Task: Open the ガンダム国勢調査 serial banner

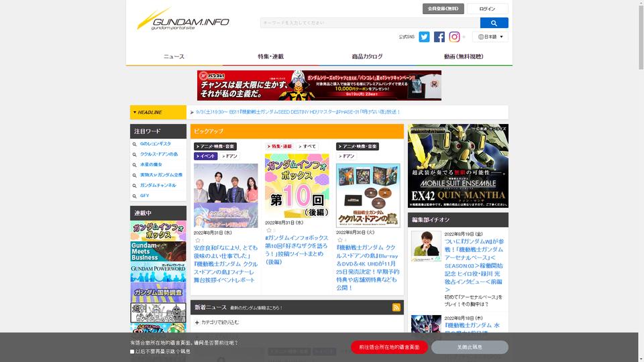Action: click(158, 293)
